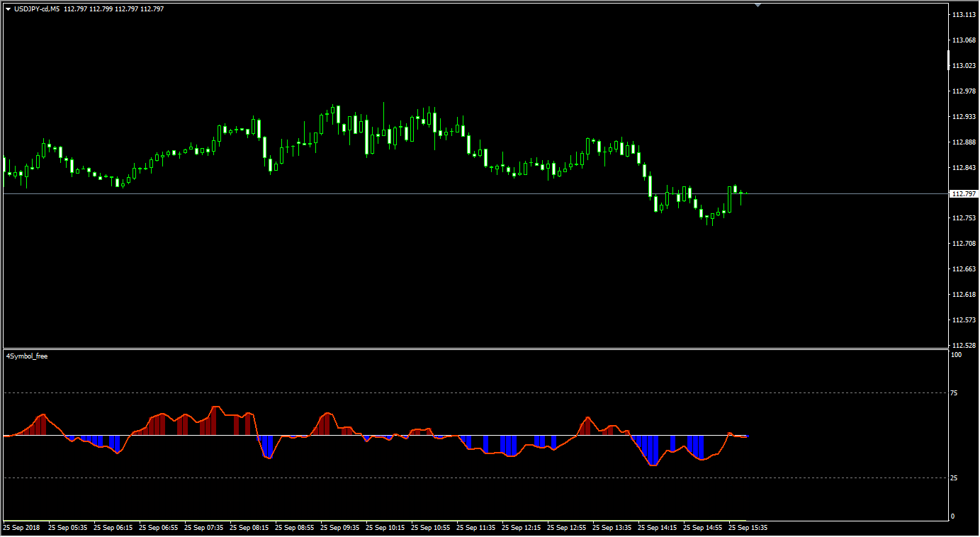Click the indicator scale value 25
The image size is (980, 537).
(x=954, y=479)
